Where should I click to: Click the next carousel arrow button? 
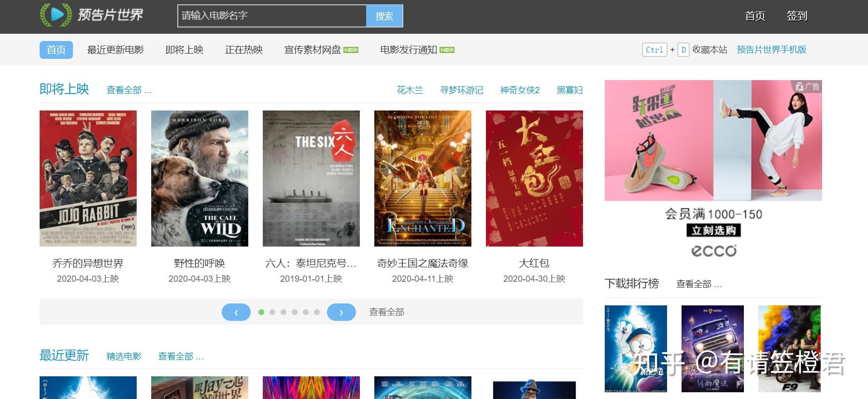click(x=342, y=312)
